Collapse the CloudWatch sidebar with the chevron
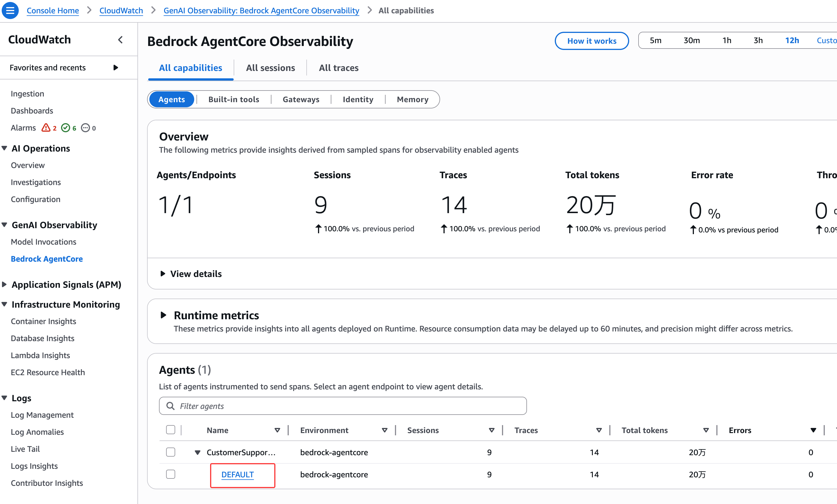This screenshot has height=504, width=837. 120,40
